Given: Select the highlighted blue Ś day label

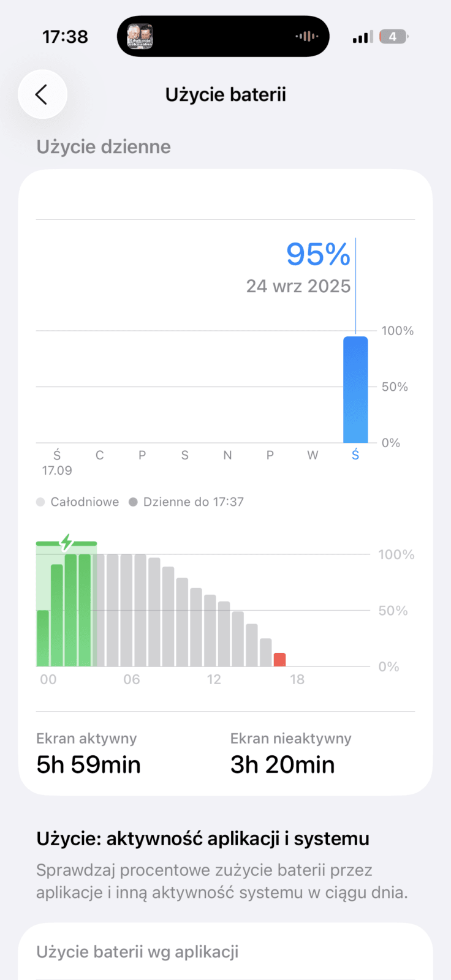Looking at the screenshot, I should pos(355,455).
